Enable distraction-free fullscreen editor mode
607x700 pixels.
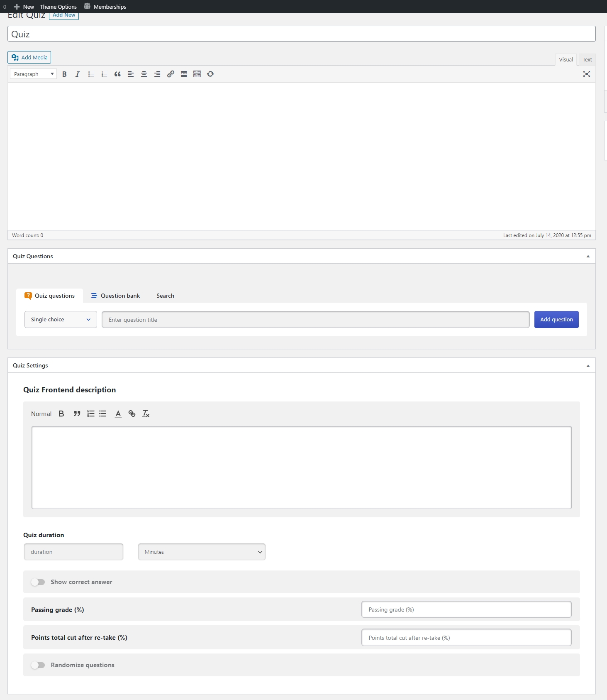tap(586, 74)
